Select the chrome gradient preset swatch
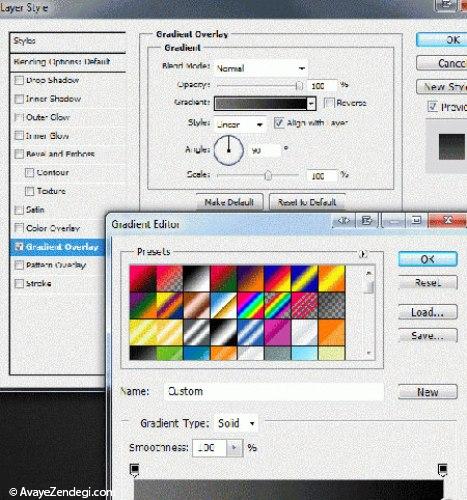Image resolution: width=467 pixels, height=500 pixels. point(223,305)
